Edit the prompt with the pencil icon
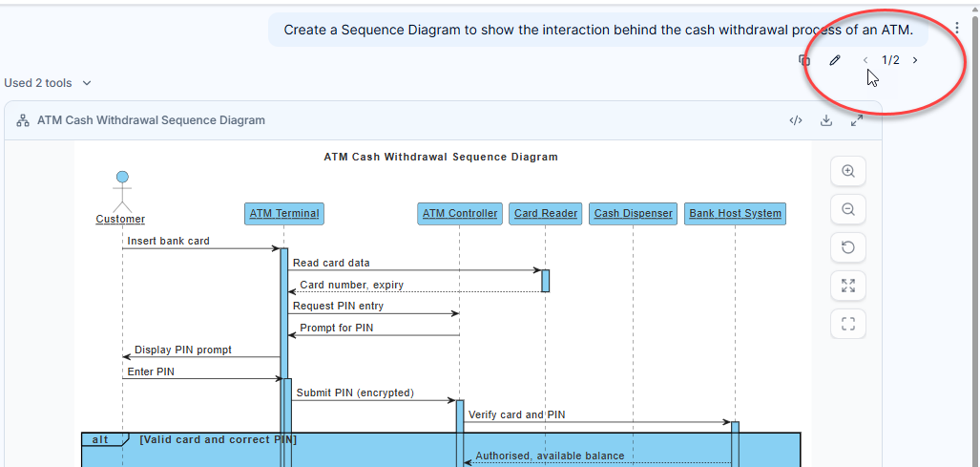 (834, 60)
